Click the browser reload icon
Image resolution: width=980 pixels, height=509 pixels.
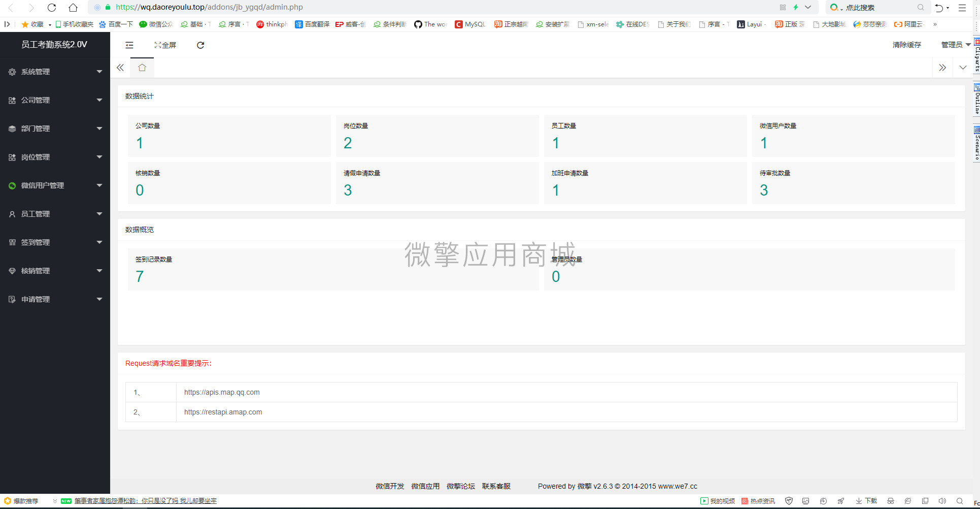click(x=52, y=8)
